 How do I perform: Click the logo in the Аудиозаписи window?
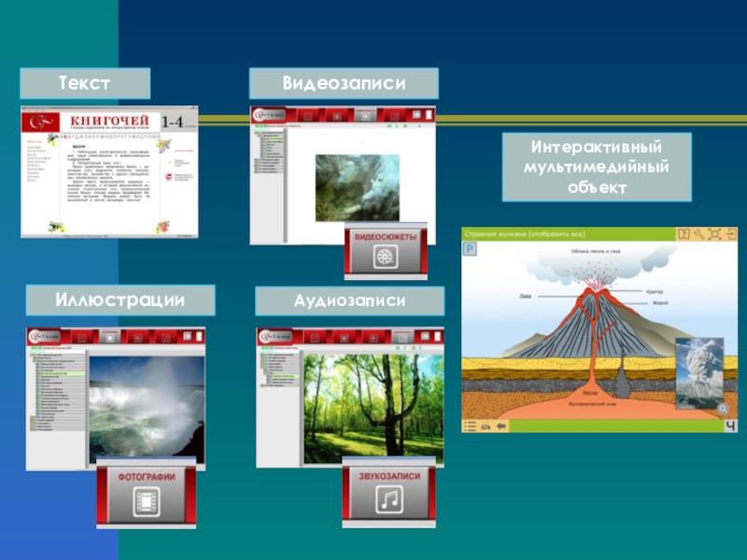point(275,336)
